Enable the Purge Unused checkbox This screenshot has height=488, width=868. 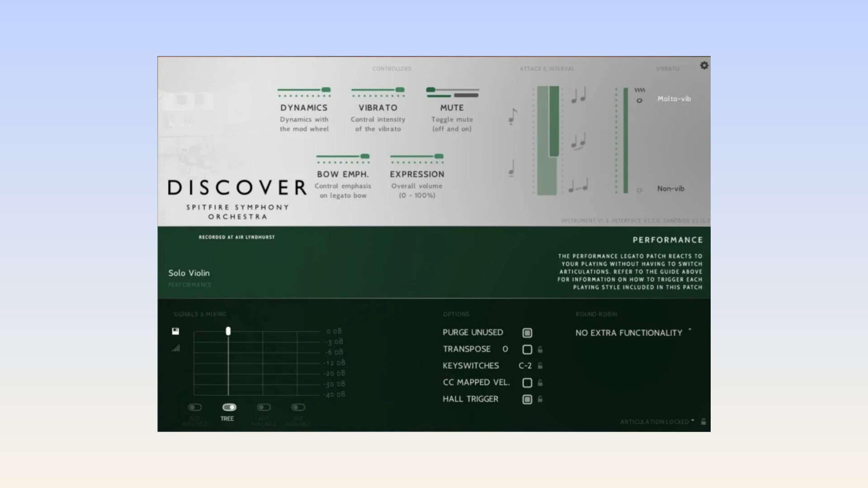pos(527,333)
